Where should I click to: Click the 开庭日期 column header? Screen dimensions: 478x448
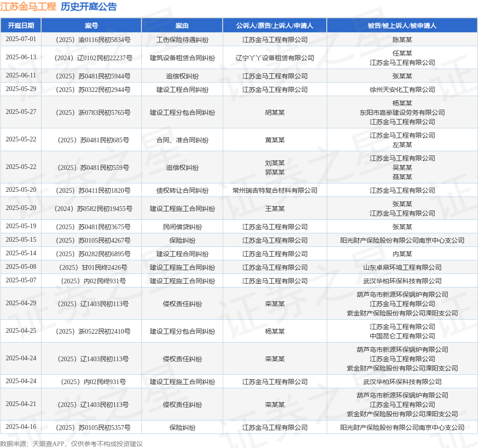tap(21, 26)
